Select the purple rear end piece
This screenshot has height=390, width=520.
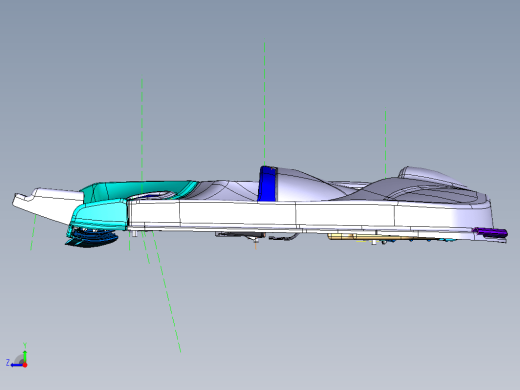click(x=491, y=232)
